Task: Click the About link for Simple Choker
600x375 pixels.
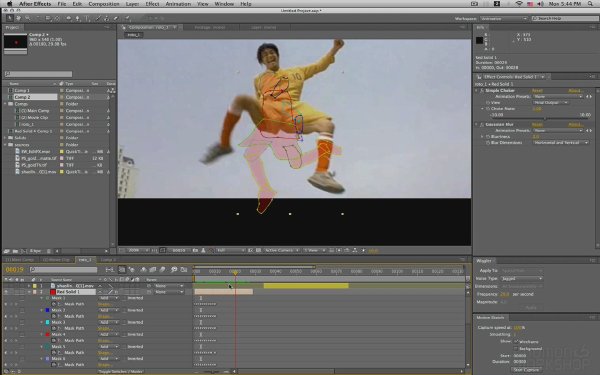Action: pyautogui.click(x=575, y=91)
